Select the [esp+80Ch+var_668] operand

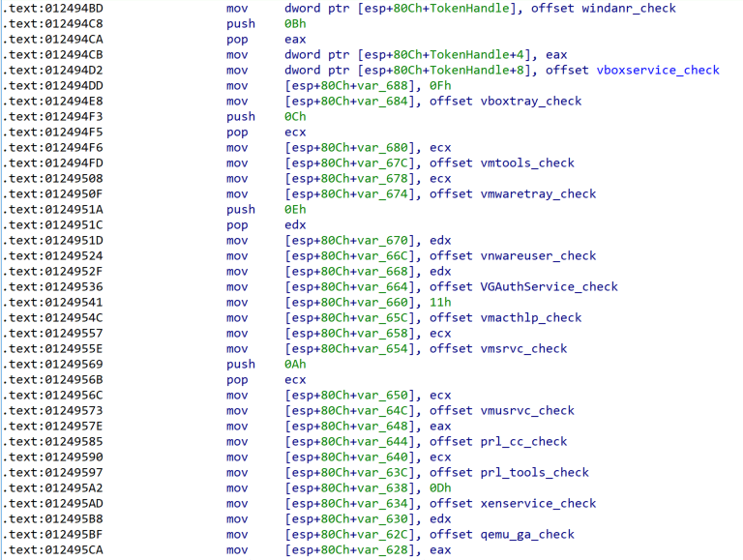(349, 272)
